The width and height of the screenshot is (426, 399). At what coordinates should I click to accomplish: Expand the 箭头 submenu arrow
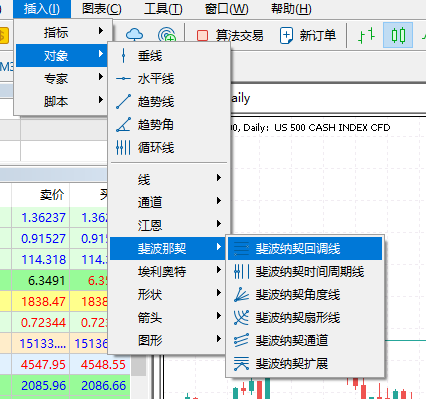pyautogui.click(x=219, y=316)
